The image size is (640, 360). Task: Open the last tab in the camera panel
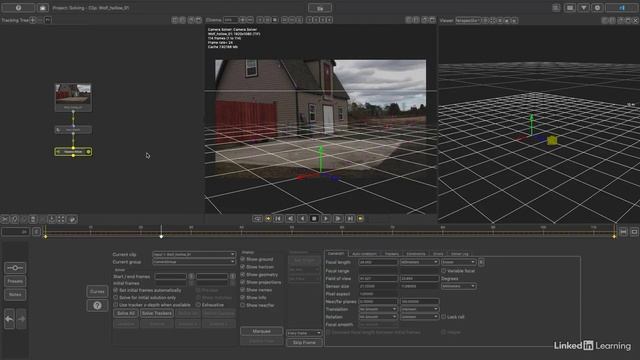[x=460, y=254]
